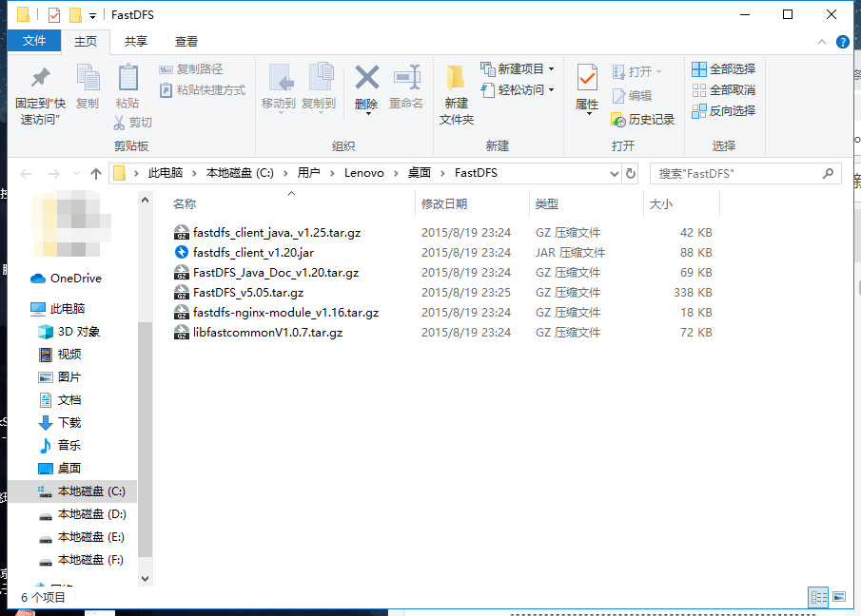Image resolution: width=861 pixels, height=616 pixels.
Task: Click the Delete red X icon
Action: pyautogui.click(x=367, y=77)
